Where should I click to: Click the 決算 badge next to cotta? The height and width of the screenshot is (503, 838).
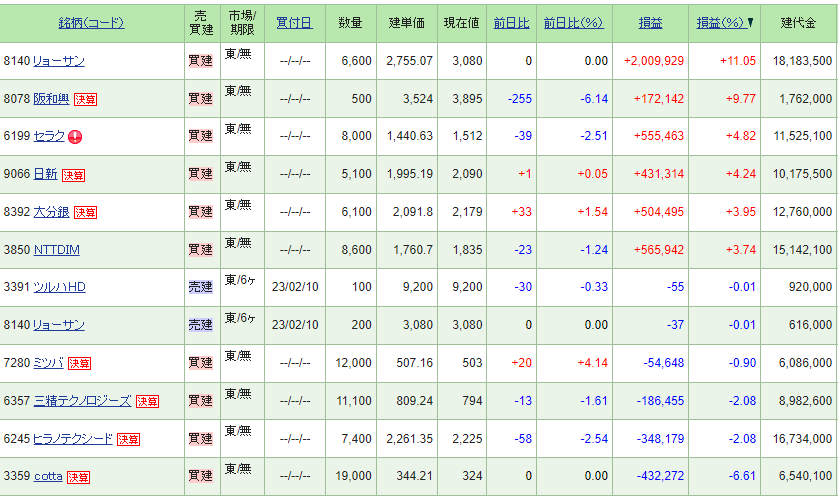pyautogui.click(x=79, y=477)
